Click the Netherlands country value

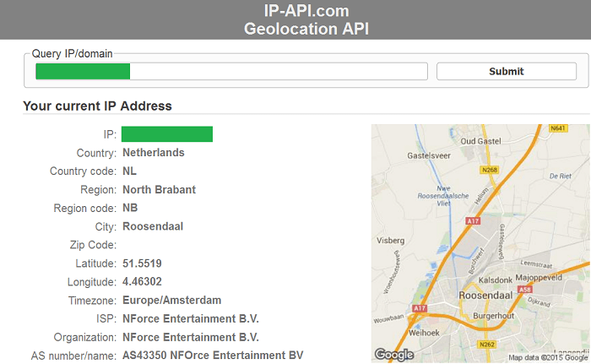(x=154, y=153)
